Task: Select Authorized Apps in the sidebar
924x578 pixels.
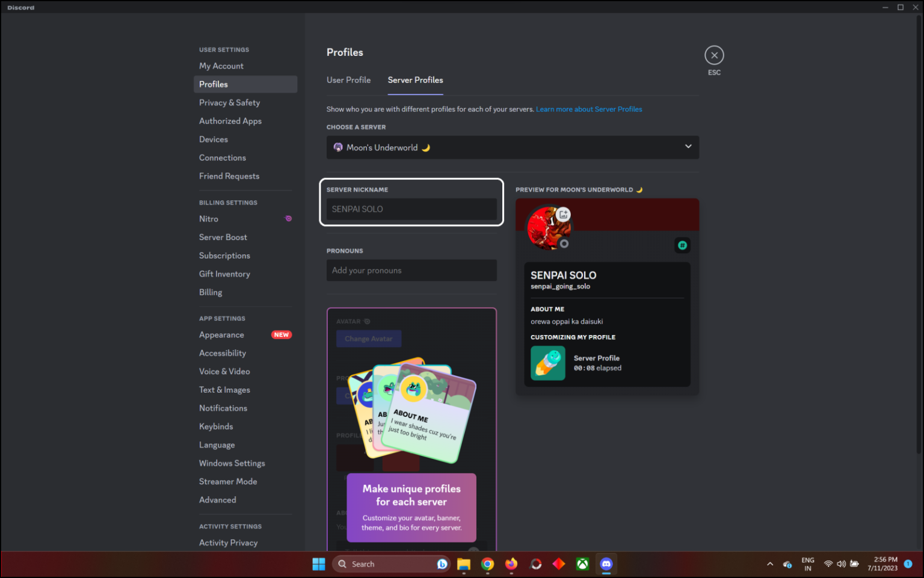Action: pyautogui.click(x=230, y=121)
